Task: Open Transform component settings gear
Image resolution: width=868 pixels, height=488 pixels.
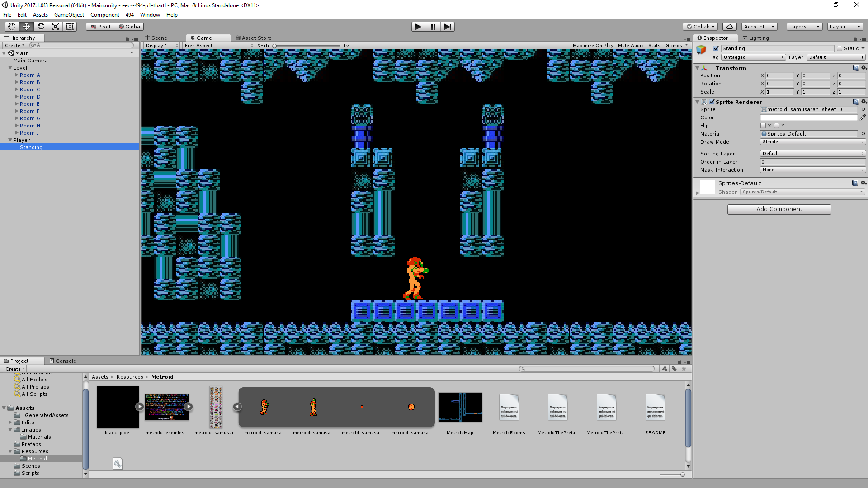Action: pyautogui.click(x=863, y=68)
